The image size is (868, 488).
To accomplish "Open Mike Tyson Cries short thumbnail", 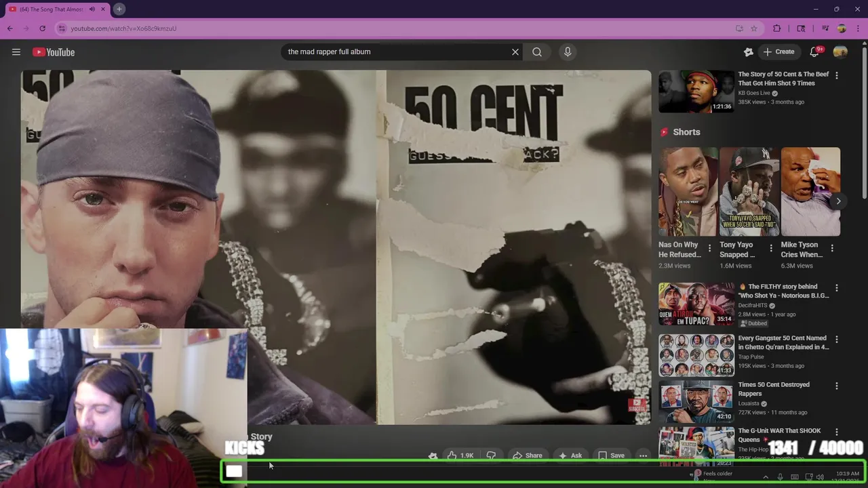I will pos(810,192).
